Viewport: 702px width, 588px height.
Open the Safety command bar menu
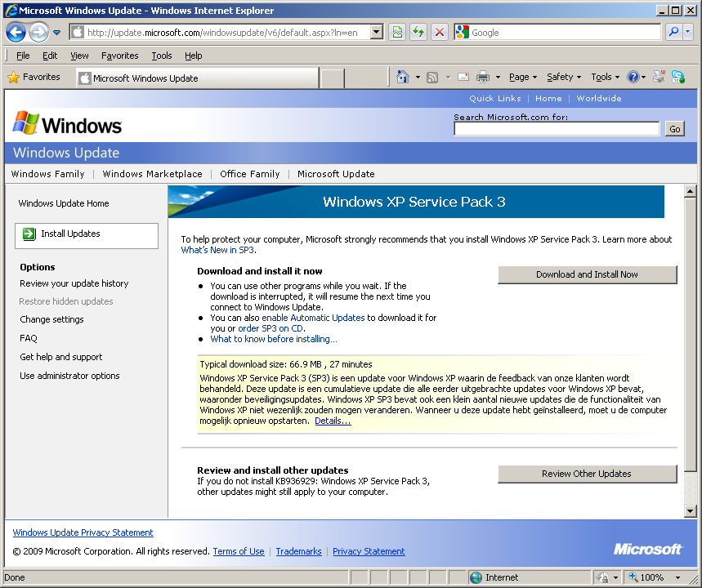tap(564, 77)
